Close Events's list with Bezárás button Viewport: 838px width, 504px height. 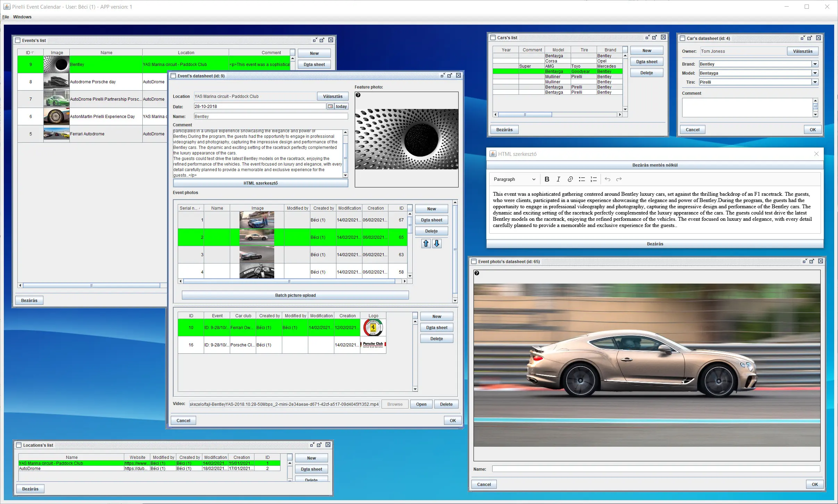(x=29, y=300)
